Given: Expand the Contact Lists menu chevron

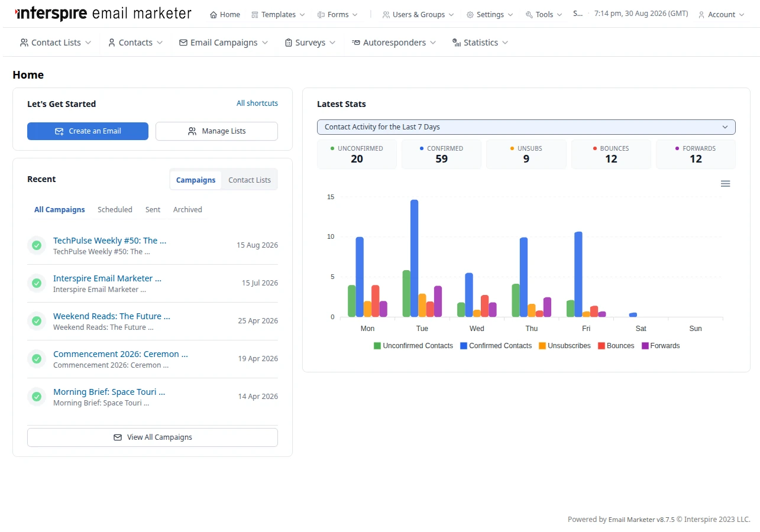Looking at the screenshot, I should tap(88, 43).
